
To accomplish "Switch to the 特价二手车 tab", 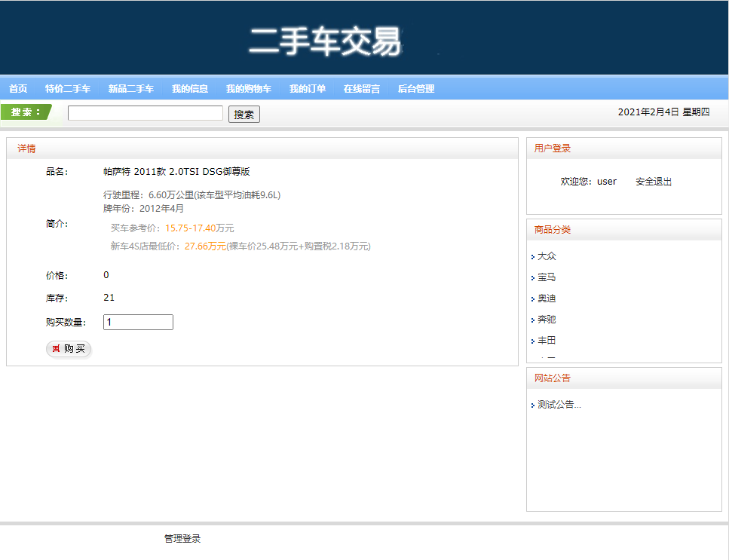I will pos(69,88).
